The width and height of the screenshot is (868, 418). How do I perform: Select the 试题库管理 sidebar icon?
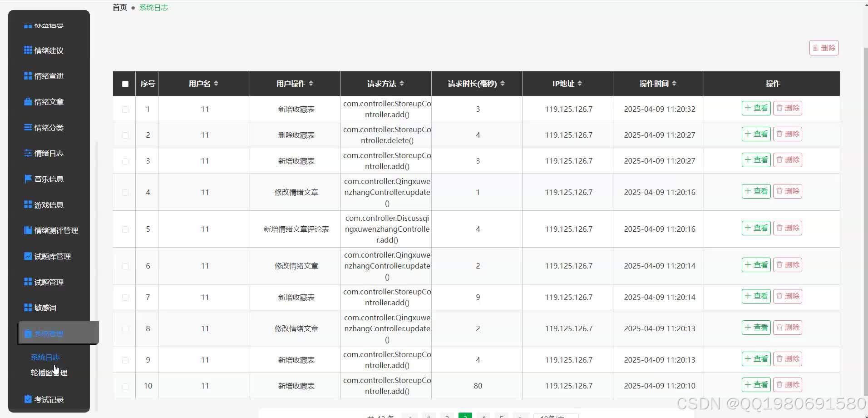[27, 256]
